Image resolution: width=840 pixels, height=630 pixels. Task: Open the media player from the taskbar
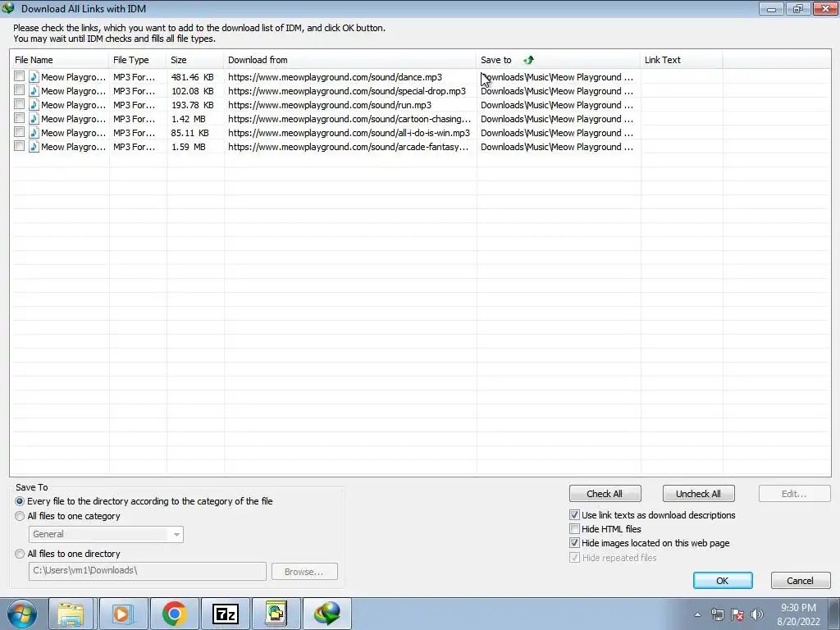pos(123,614)
